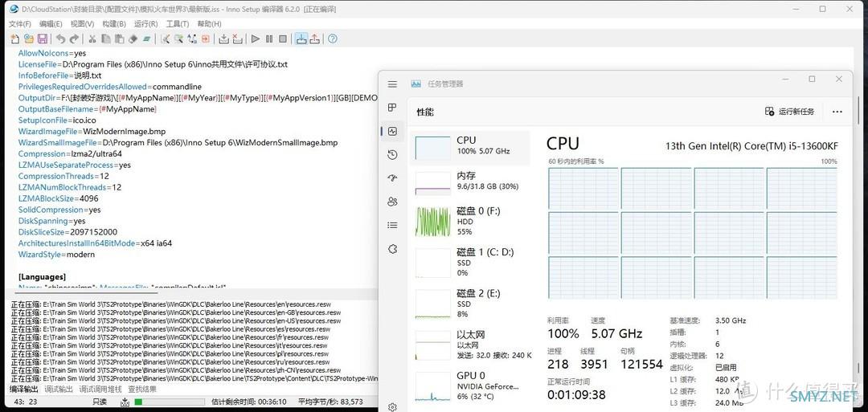This screenshot has width=868, height=412.
Task: Click the Paste clipboard icon
Action: pos(119,39)
